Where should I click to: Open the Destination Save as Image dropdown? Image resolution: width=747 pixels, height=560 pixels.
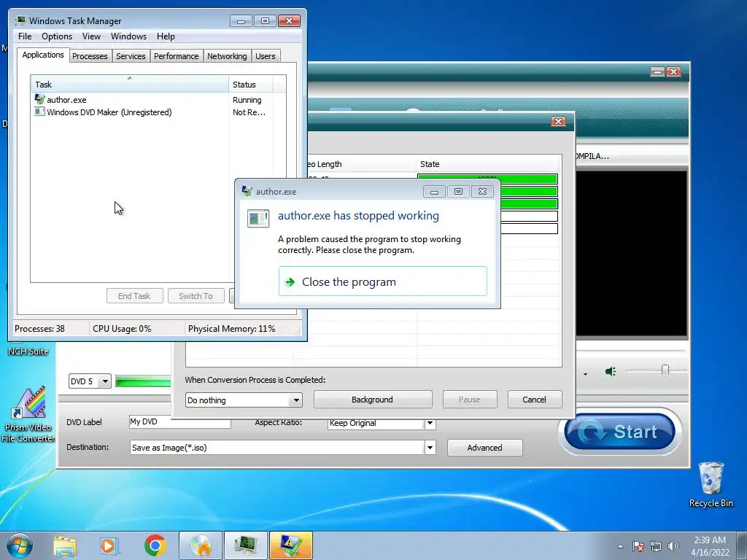tap(430, 447)
